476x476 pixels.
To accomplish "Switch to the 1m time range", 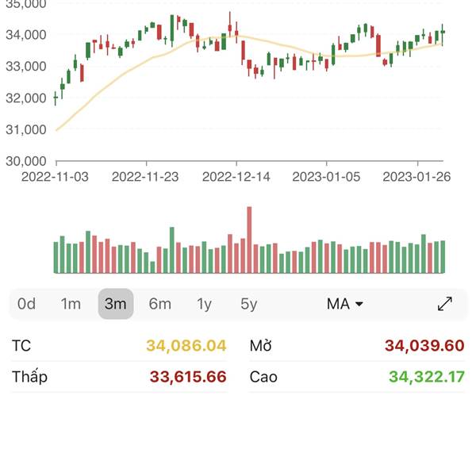I will click(x=71, y=304).
